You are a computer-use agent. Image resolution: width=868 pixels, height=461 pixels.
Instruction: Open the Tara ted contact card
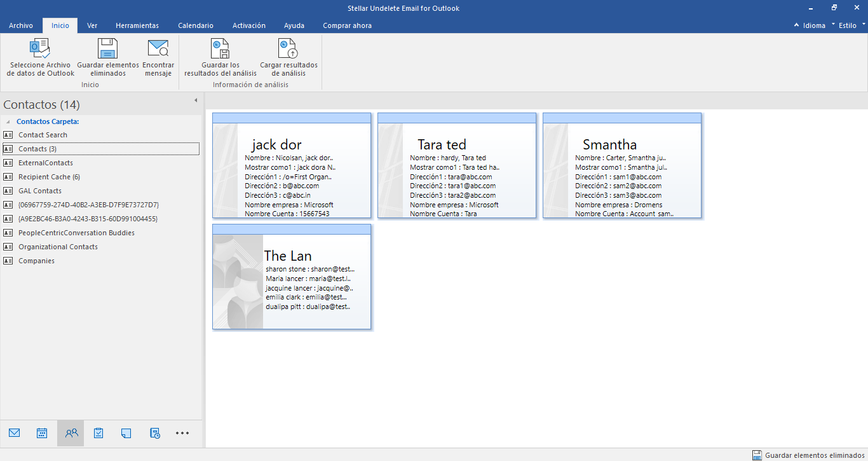pos(457,165)
